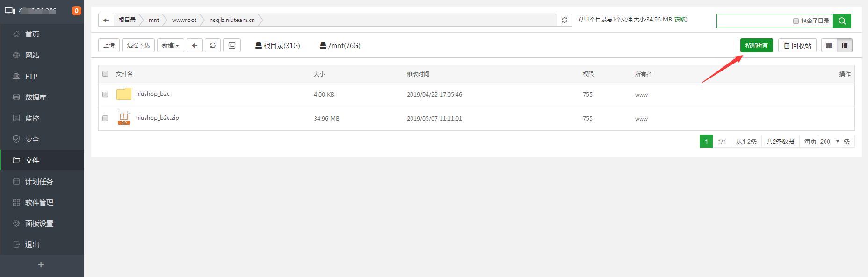Click the niushop_b2c.zip file name

pyautogui.click(x=158, y=118)
